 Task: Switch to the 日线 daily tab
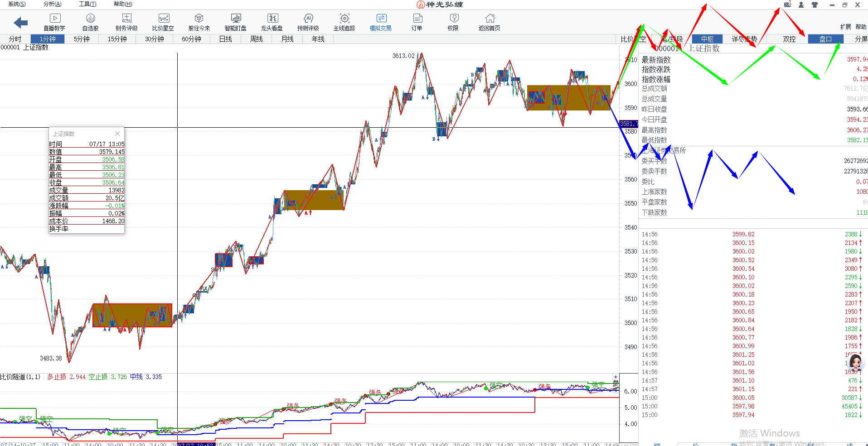pyautogui.click(x=226, y=39)
